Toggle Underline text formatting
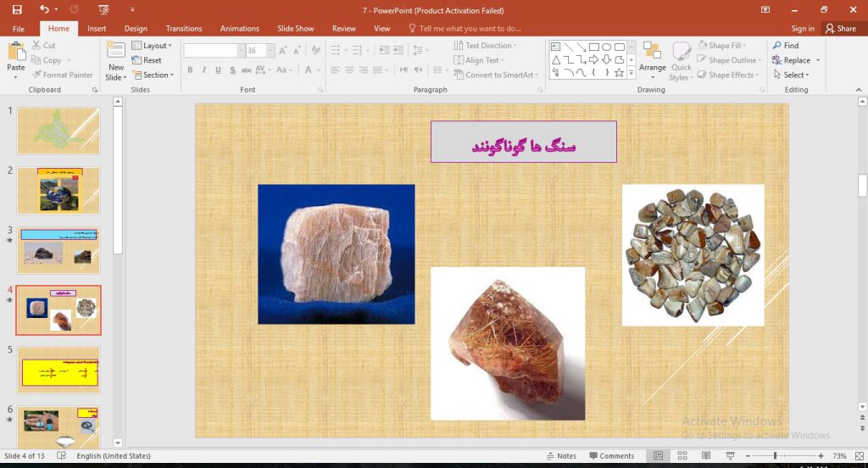The width and height of the screenshot is (868, 468). (219, 70)
